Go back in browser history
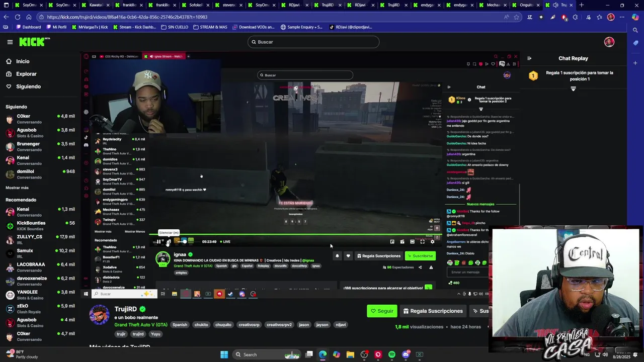The image size is (644, 362). pos(6,17)
